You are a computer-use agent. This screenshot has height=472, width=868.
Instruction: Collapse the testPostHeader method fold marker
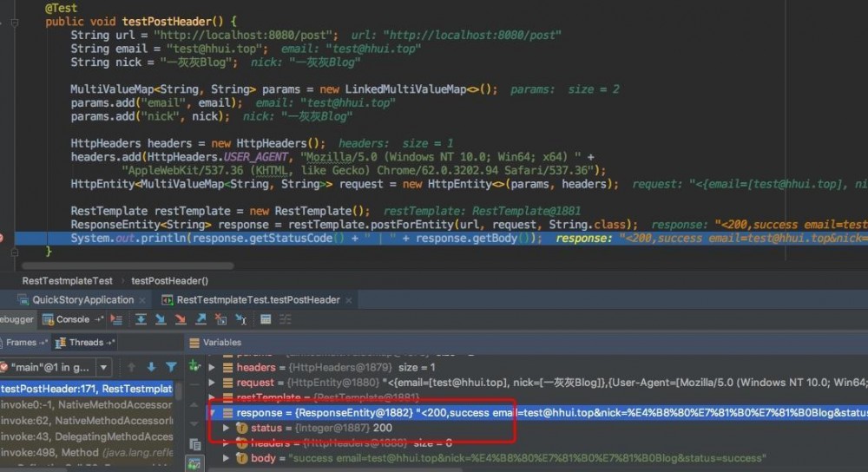tap(15, 23)
